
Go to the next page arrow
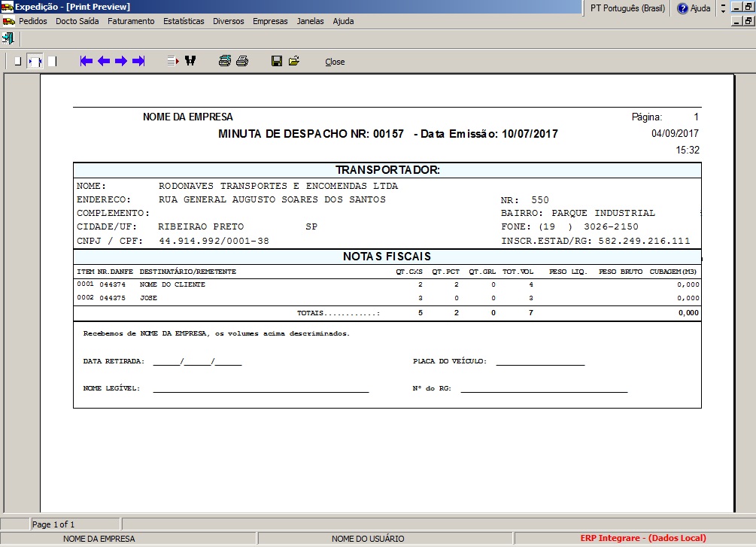click(121, 61)
